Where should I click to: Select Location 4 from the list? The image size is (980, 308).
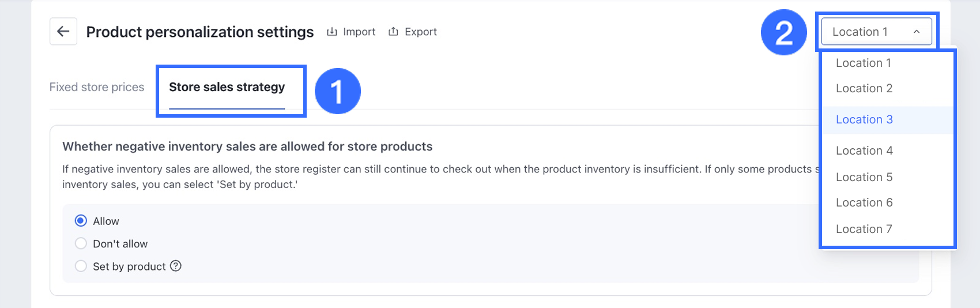[864, 151]
